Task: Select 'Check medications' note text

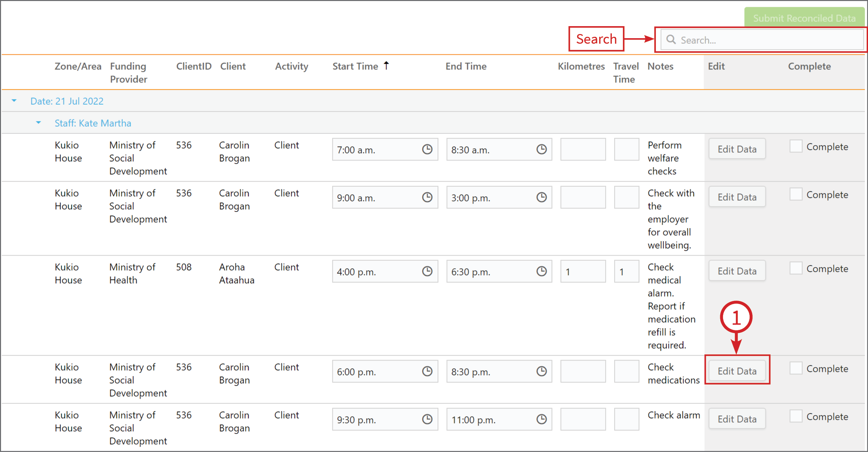Action: click(674, 373)
